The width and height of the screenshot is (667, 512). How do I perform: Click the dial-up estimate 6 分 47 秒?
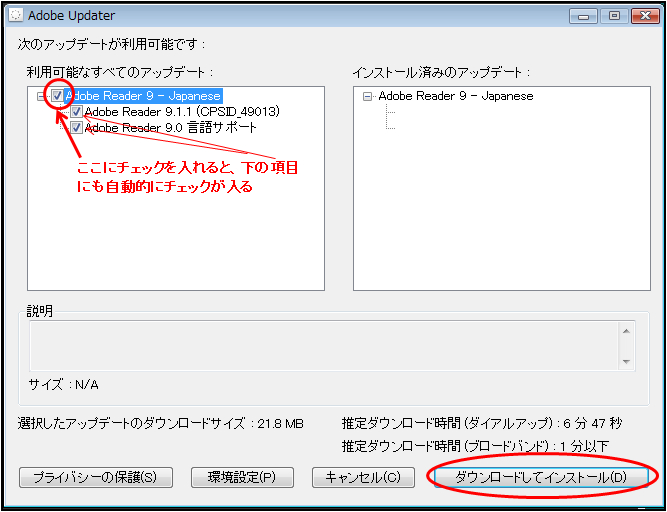coord(593,424)
